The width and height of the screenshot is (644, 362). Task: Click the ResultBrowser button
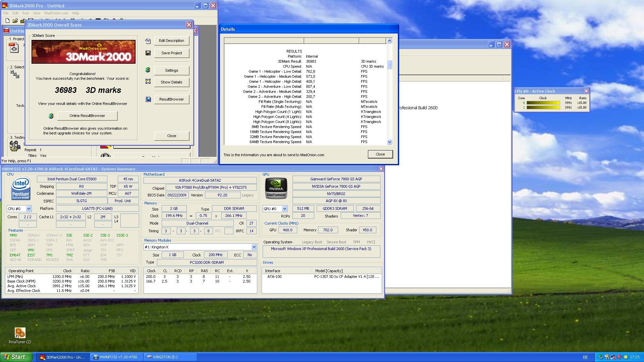point(171,99)
